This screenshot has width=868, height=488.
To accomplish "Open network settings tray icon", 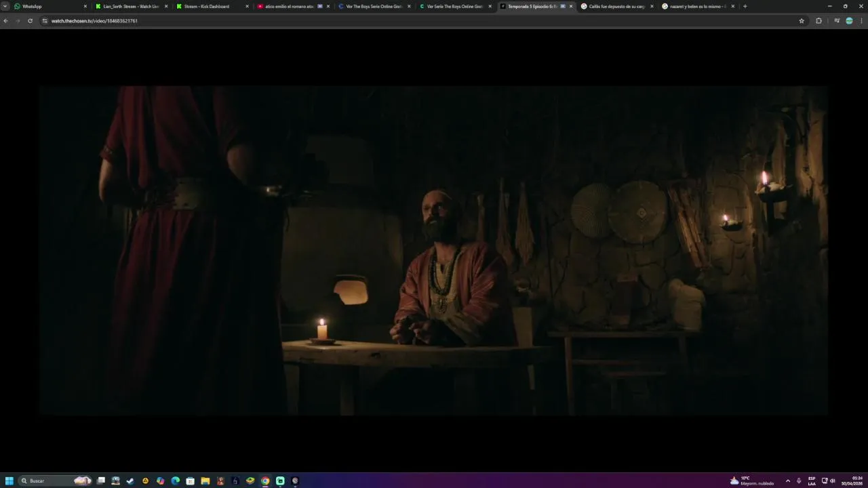I will 825,481.
